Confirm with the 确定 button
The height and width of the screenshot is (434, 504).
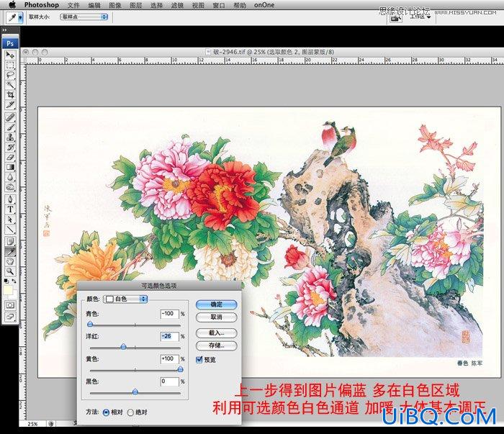coord(217,304)
